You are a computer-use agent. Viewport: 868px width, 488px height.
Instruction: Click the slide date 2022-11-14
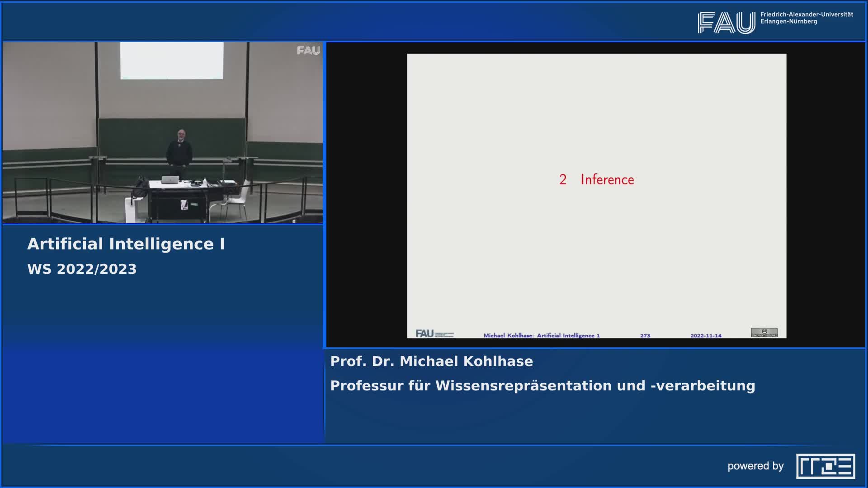706,335
